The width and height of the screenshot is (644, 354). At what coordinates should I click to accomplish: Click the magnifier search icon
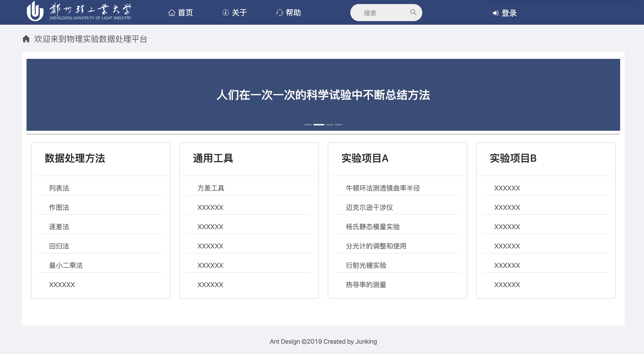(413, 12)
